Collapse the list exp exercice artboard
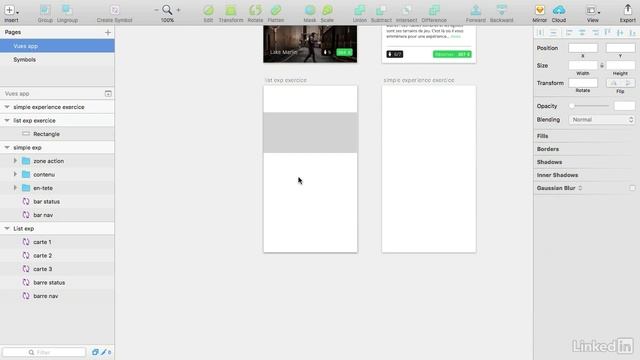 pos(7,120)
